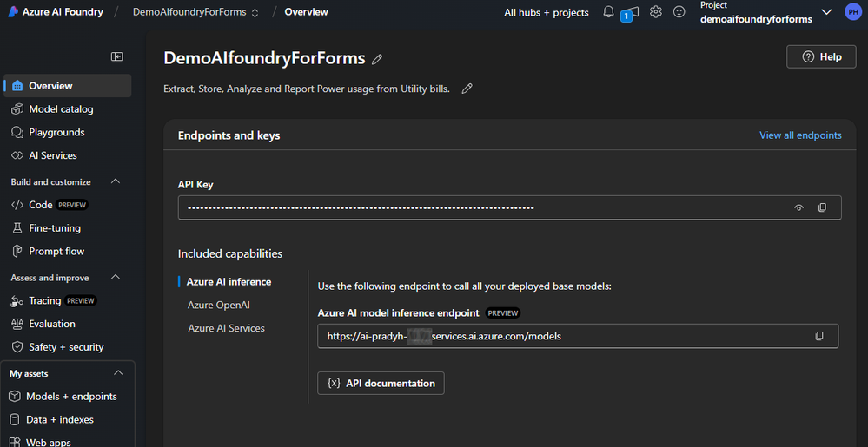
Task: Switch to the Azure AI Services tab
Action: click(226, 328)
